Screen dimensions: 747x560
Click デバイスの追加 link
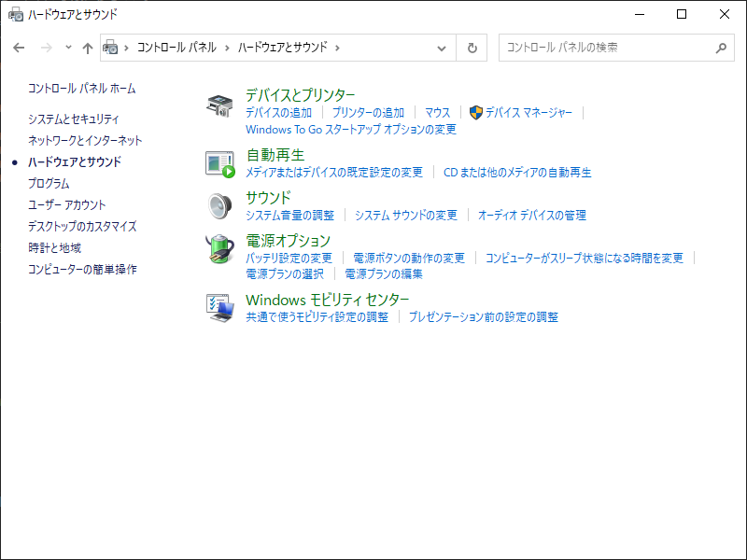[278, 113]
